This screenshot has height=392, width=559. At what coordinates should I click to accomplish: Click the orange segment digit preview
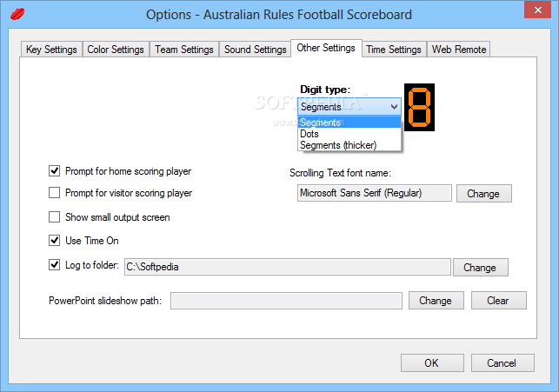(x=419, y=107)
